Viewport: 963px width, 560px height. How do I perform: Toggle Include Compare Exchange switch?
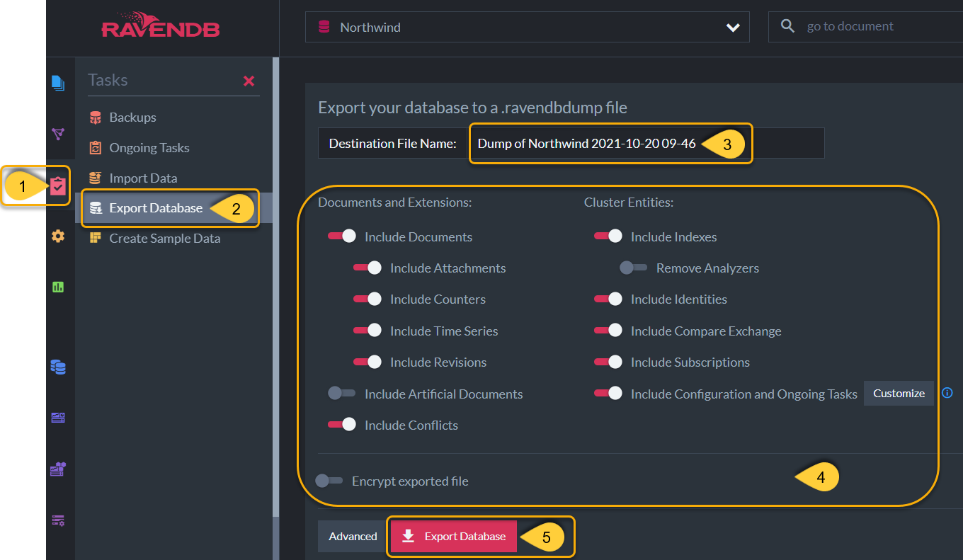(x=608, y=331)
